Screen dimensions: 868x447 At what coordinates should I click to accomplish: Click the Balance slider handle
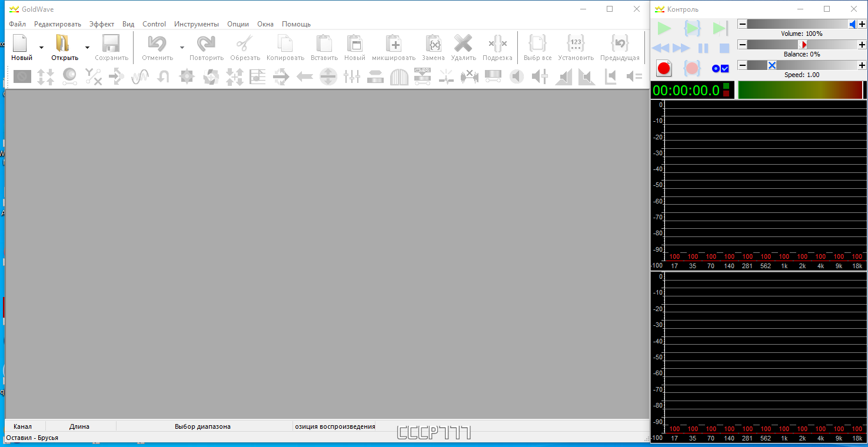click(x=803, y=45)
